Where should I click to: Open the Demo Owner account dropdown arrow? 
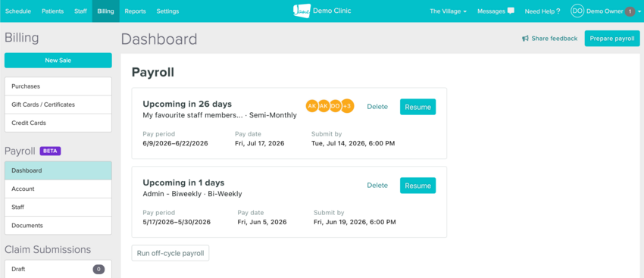click(x=639, y=12)
